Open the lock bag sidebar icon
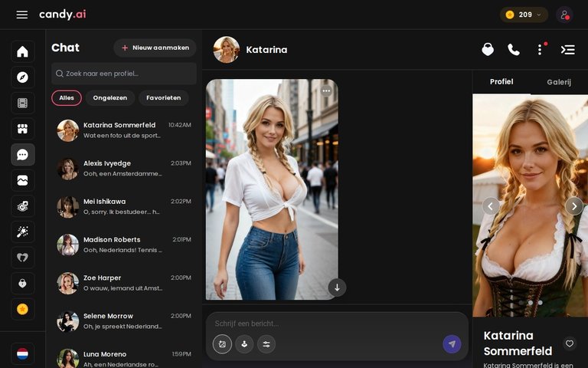588x368 pixels. click(x=22, y=283)
